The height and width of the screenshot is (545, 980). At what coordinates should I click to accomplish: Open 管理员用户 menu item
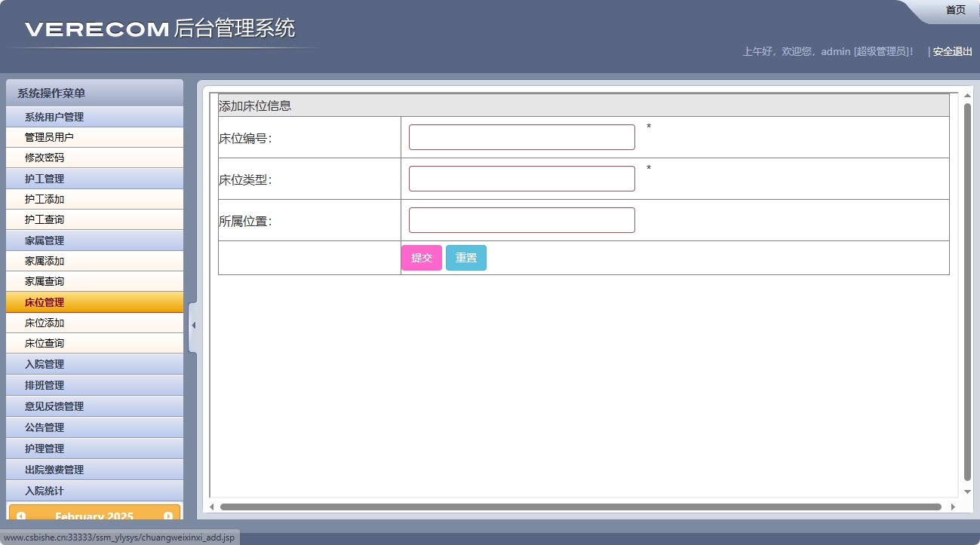click(94, 137)
